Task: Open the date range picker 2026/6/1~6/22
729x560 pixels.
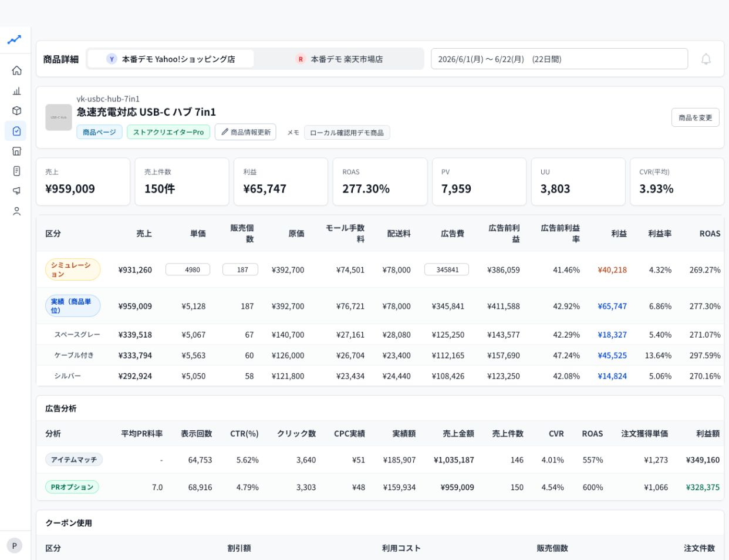Action: (559, 59)
